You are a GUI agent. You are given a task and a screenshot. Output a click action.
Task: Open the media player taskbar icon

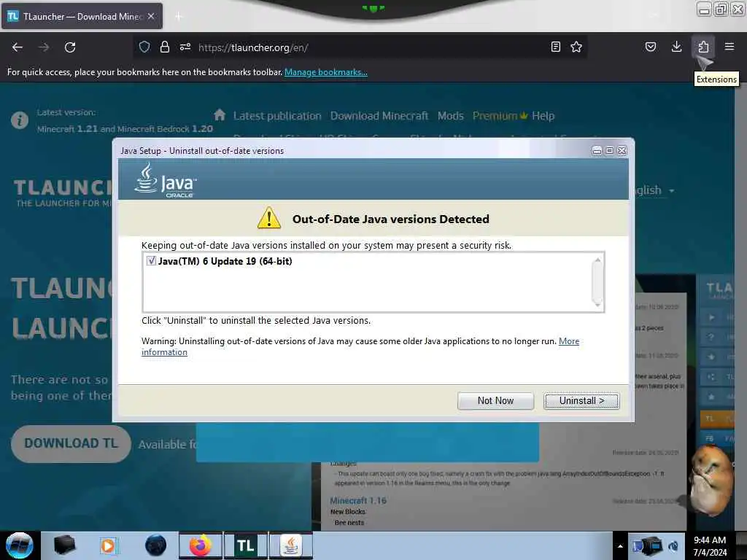point(109,545)
